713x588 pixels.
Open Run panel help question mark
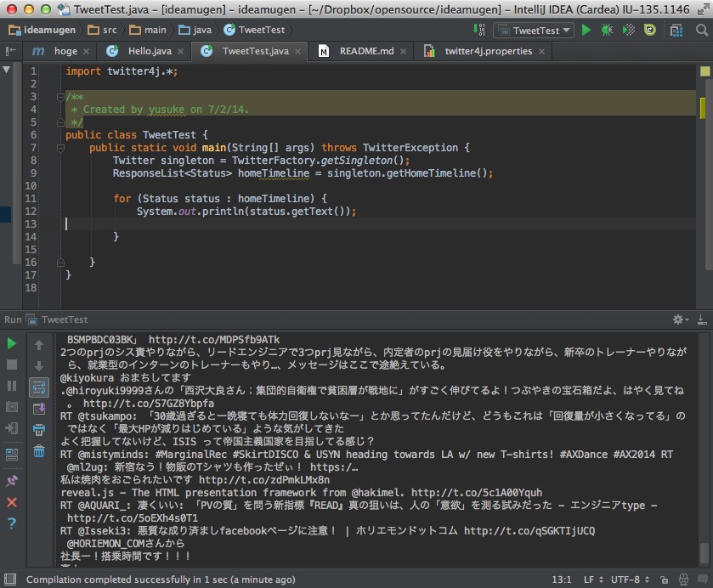click(12, 523)
